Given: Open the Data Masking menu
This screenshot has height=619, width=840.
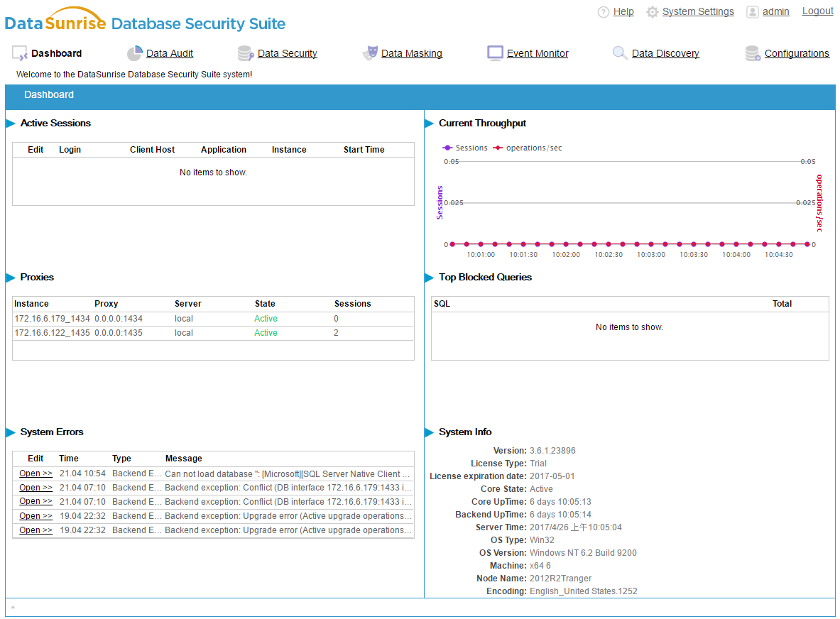Looking at the screenshot, I should click(x=411, y=53).
